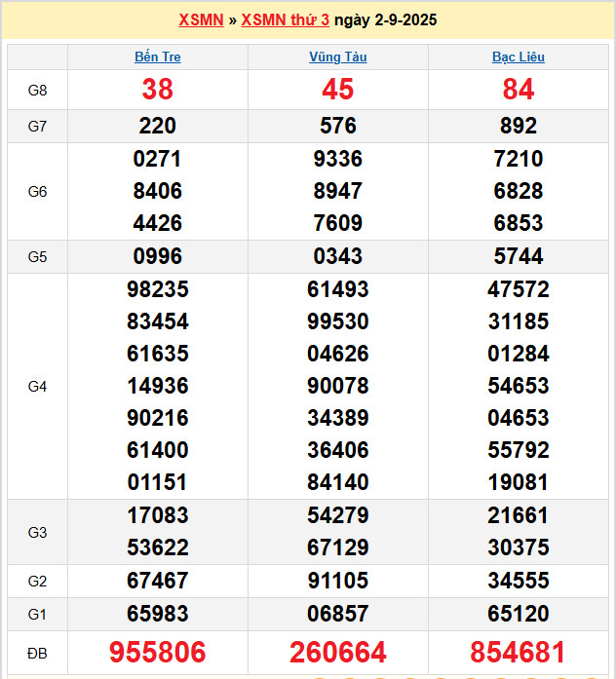Select G8 result 38 for Bến Tre

click(x=158, y=90)
